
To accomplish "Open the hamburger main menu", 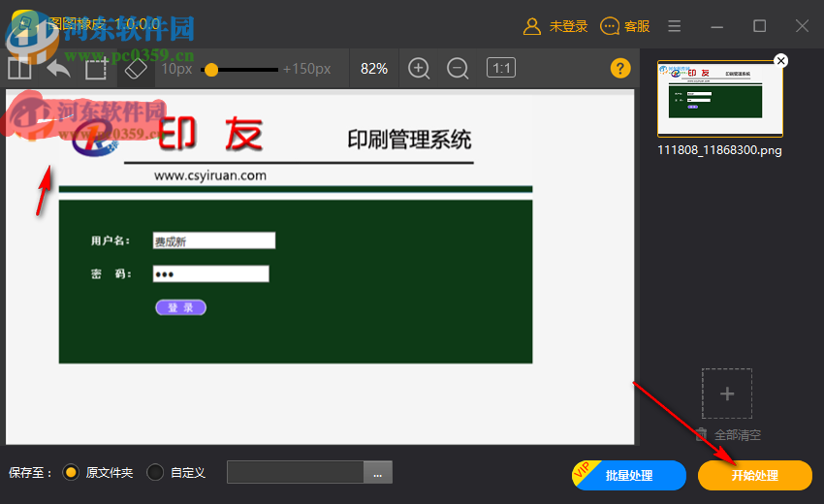I will (x=675, y=26).
